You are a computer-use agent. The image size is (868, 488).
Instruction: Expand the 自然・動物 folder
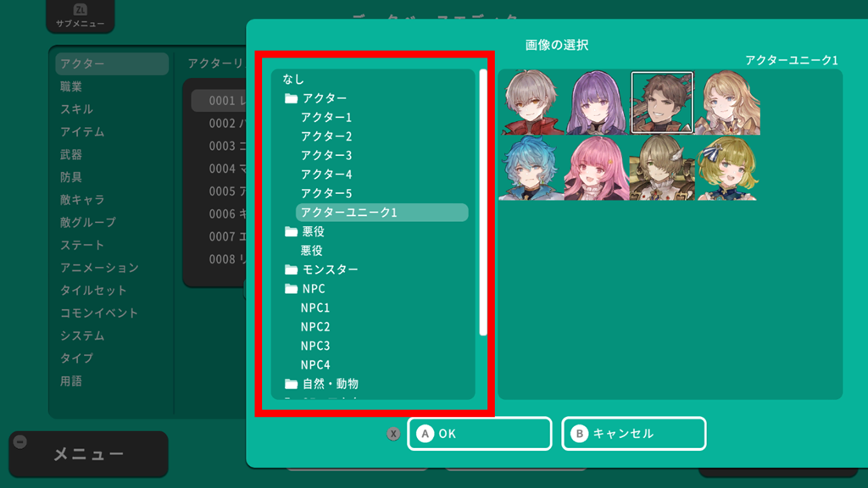[x=292, y=384]
